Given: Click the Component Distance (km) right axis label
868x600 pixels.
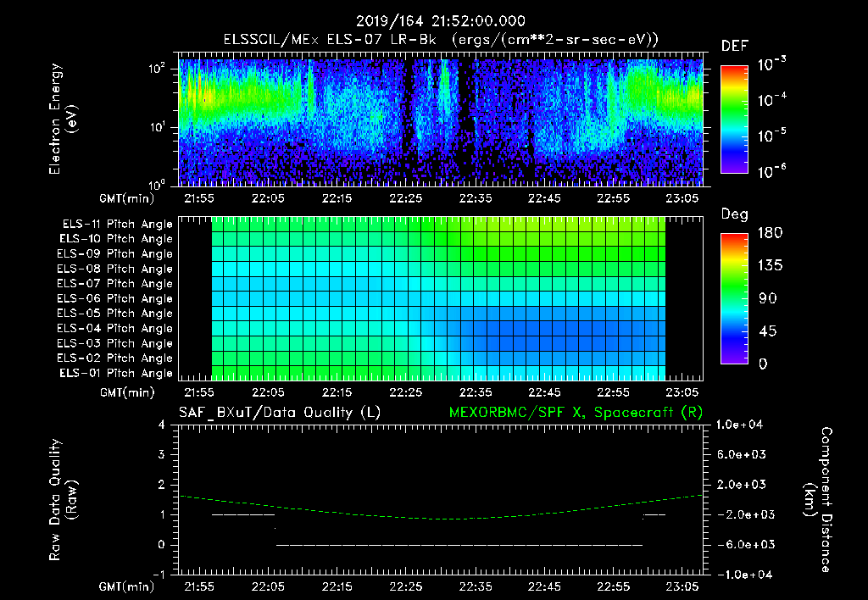Looking at the screenshot, I should [x=818, y=500].
